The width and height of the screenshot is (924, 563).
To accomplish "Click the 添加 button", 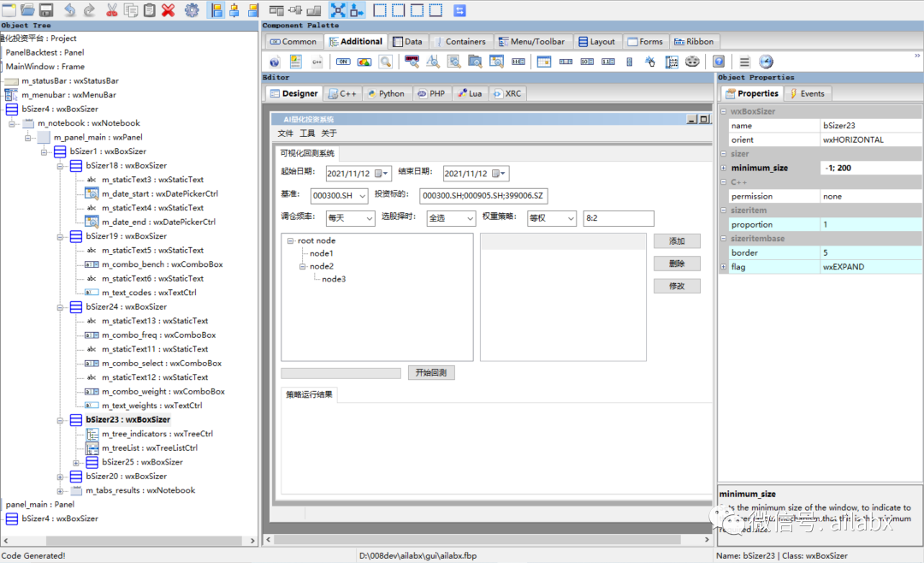I will coord(677,241).
